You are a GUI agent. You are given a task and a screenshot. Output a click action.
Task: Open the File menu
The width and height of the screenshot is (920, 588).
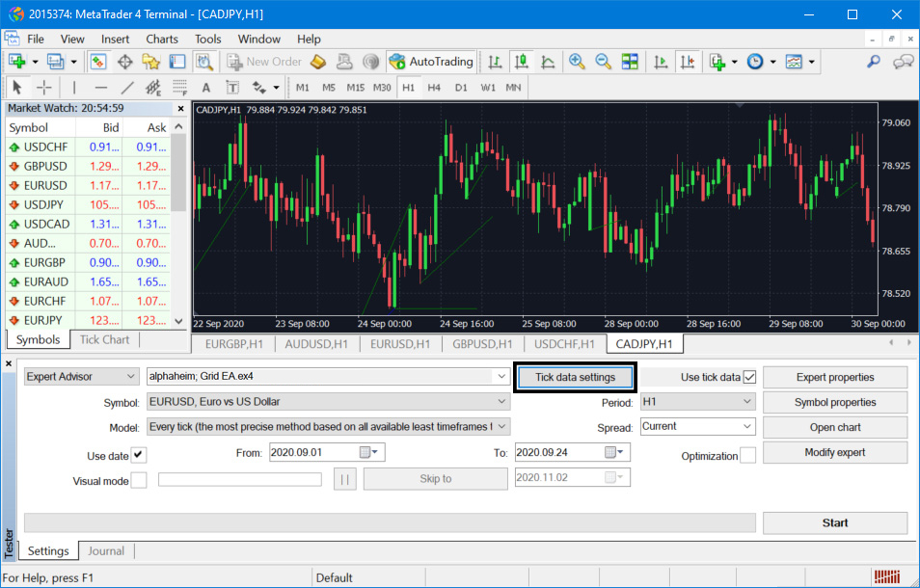[36, 40]
